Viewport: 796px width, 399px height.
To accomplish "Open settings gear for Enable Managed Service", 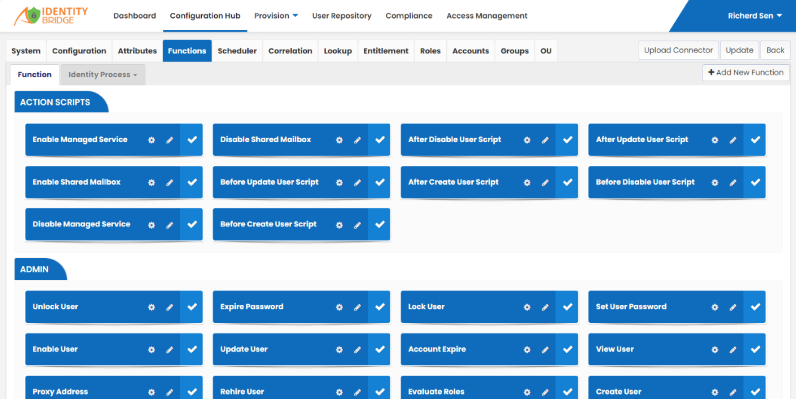I will 151,140.
